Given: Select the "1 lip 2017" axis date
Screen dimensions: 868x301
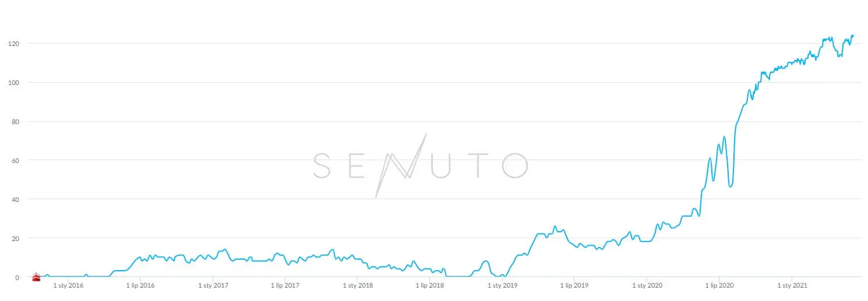Looking at the screenshot, I should point(285,285).
